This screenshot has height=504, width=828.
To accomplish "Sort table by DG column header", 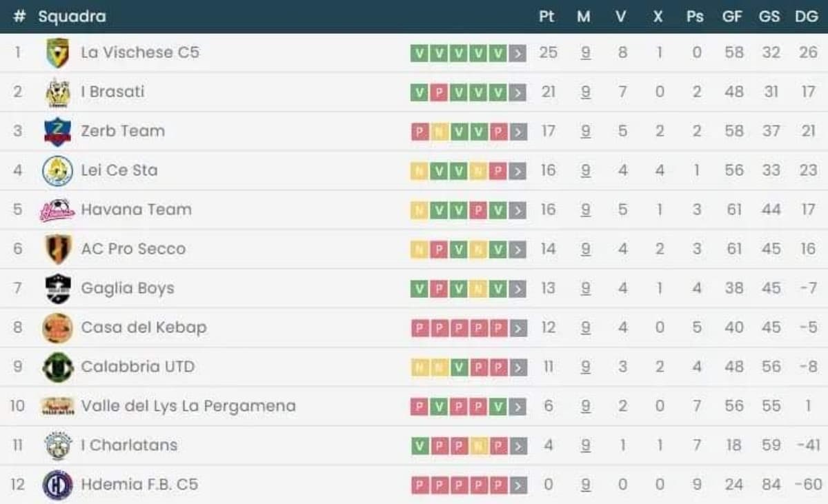I will tap(806, 17).
